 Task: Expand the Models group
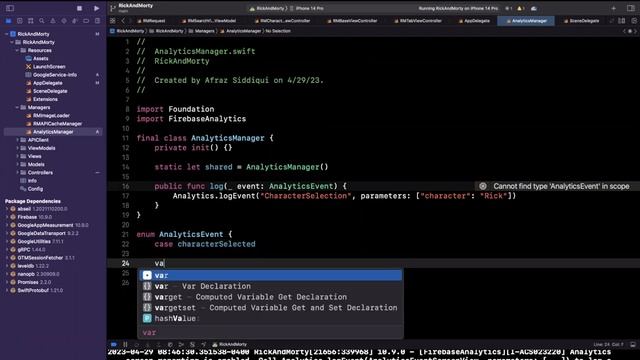point(17,164)
